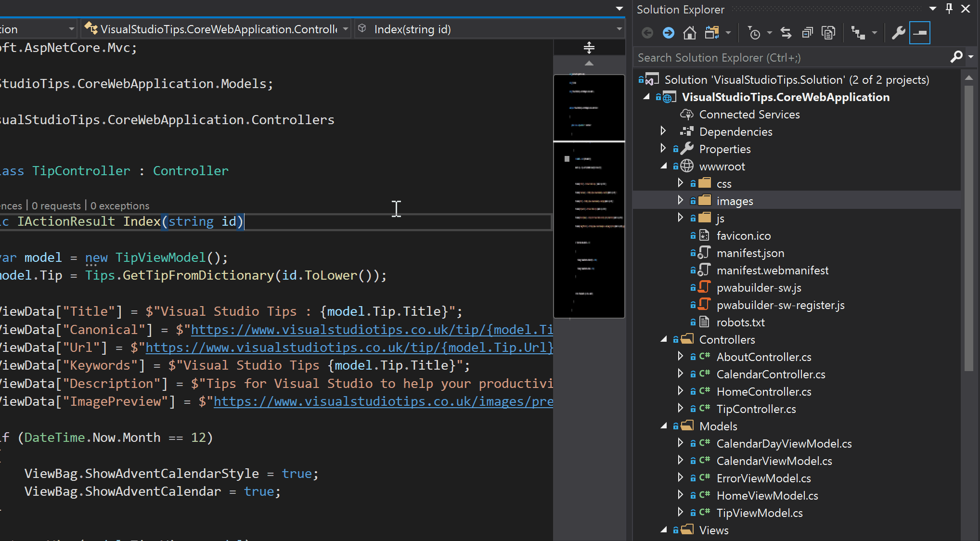Click the search magnifier in Solution Explorer
Viewport: 980px width, 541px height.
pyautogui.click(x=957, y=57)
